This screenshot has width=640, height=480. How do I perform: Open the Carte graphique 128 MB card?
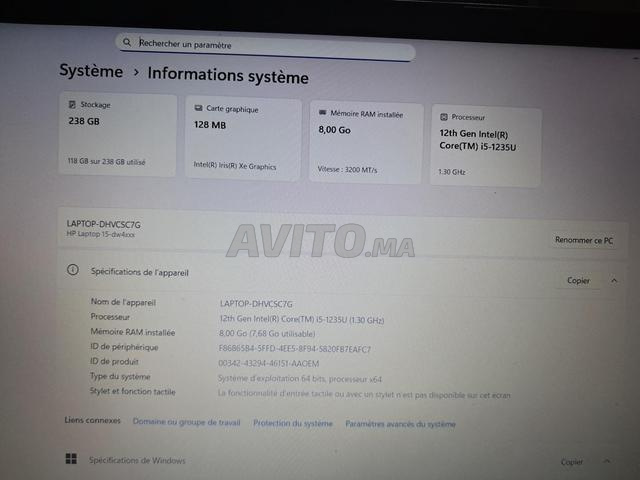coord(243,138)
